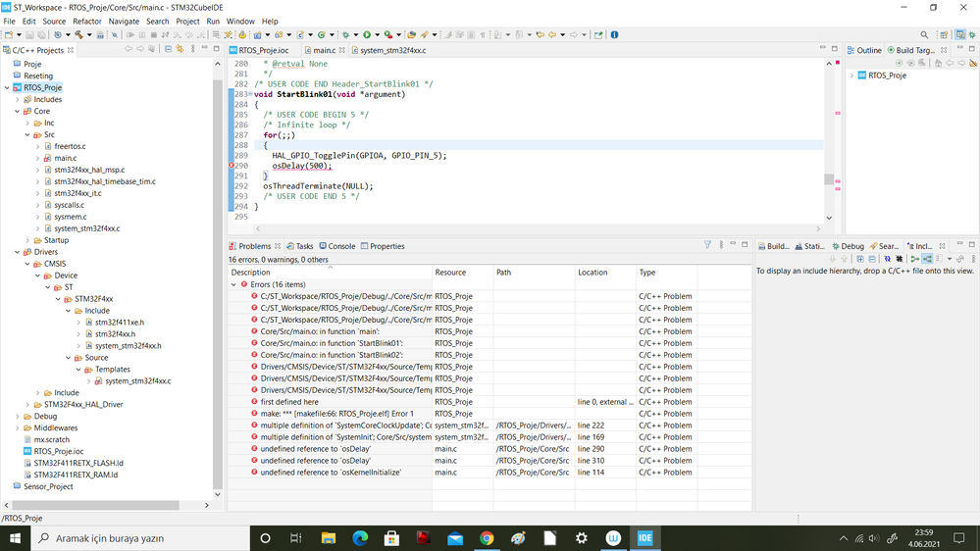This screenshot has width=980, height=551.
Task: Click Collapse All icon in Include view toolbar
Action: point(872,259)
